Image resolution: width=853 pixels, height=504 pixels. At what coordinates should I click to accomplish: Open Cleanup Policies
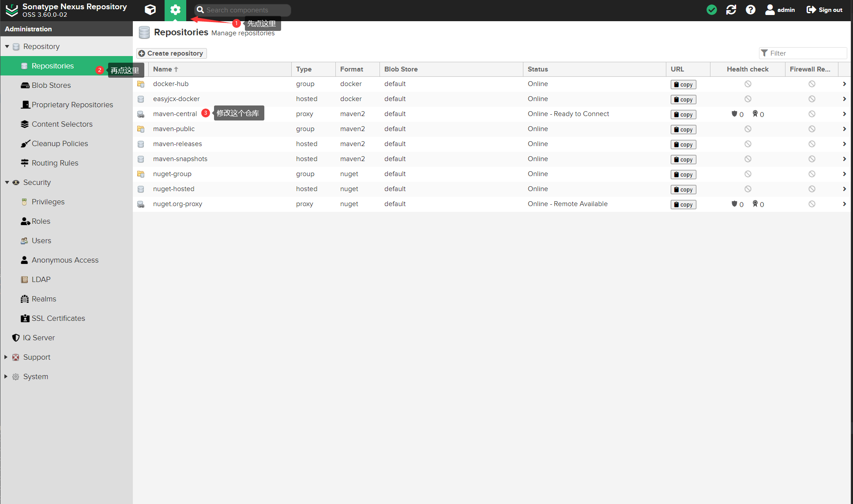(x=67, y=143)
